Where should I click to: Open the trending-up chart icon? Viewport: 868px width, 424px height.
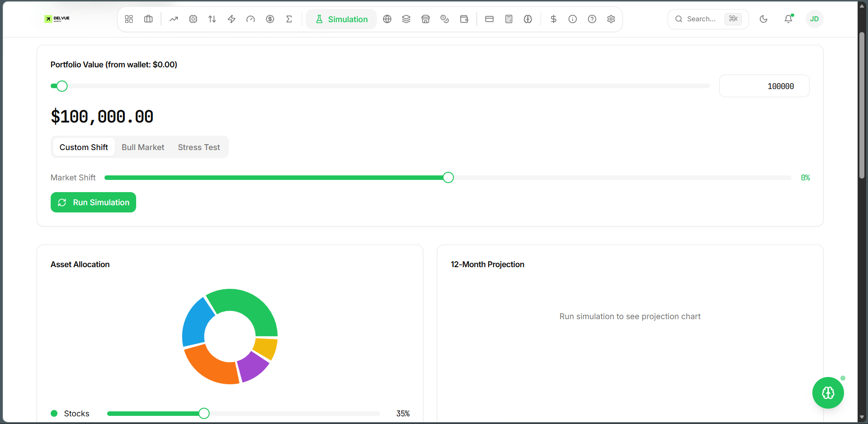(174, 19)
